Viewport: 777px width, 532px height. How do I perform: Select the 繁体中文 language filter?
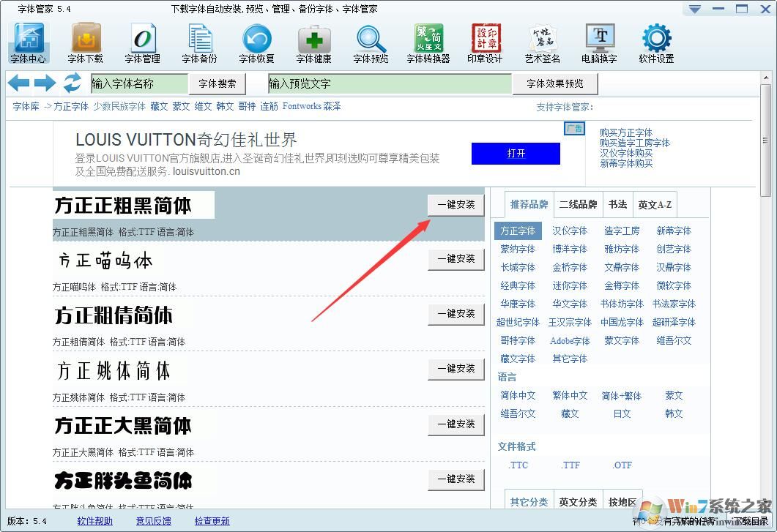pyautogui.click(x=570, y=395)
